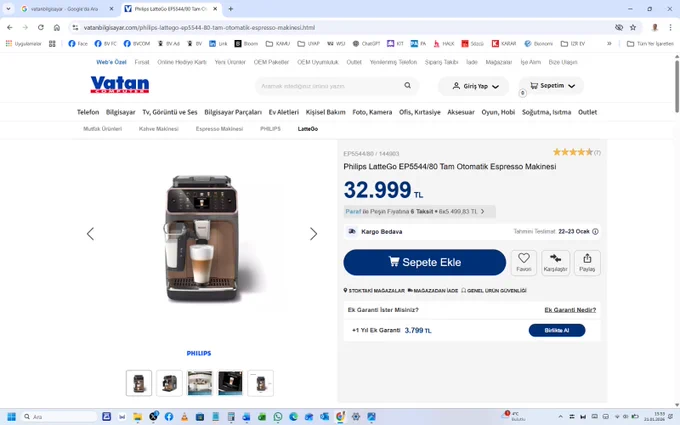
Task: Add product to Favori with heart icon
Action: [523, 262]
